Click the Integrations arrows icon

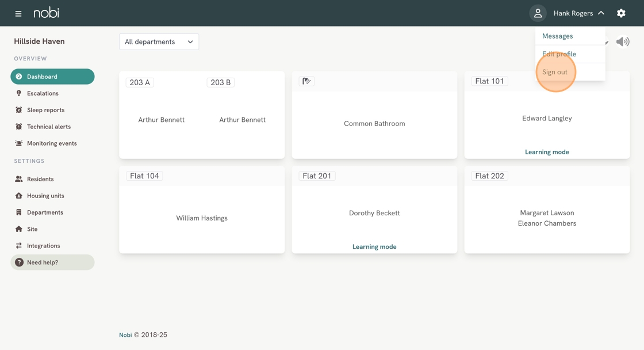19,246
